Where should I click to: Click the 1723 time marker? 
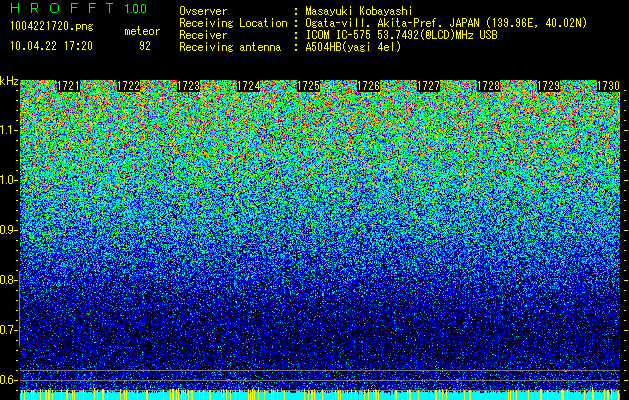[x=189, y=86]
